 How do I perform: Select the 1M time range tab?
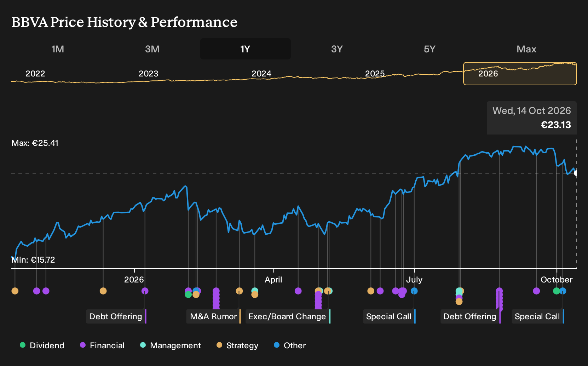click(58, 49)
